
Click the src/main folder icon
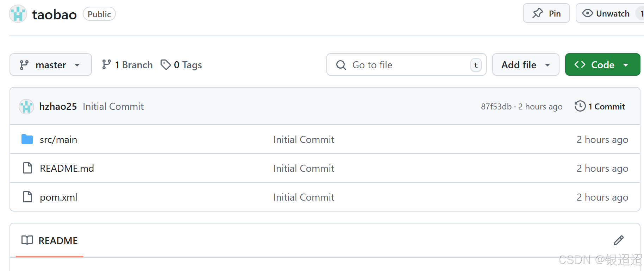27,139
